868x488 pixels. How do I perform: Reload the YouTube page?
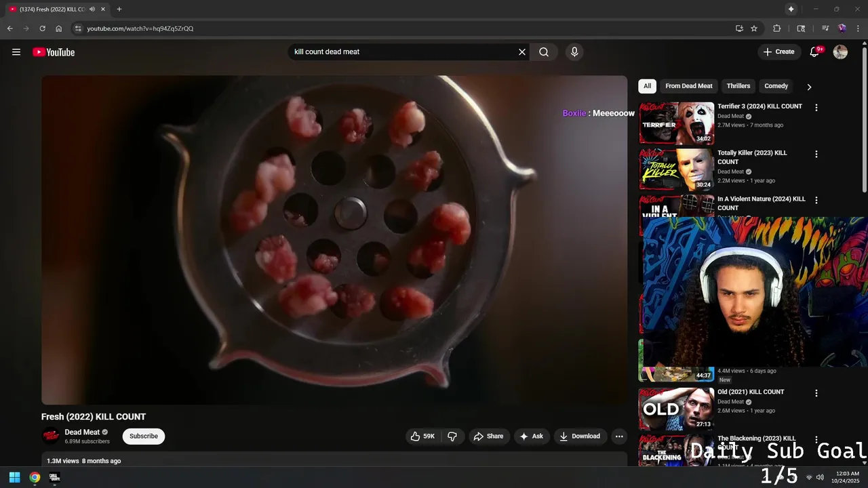click(42, 28)
